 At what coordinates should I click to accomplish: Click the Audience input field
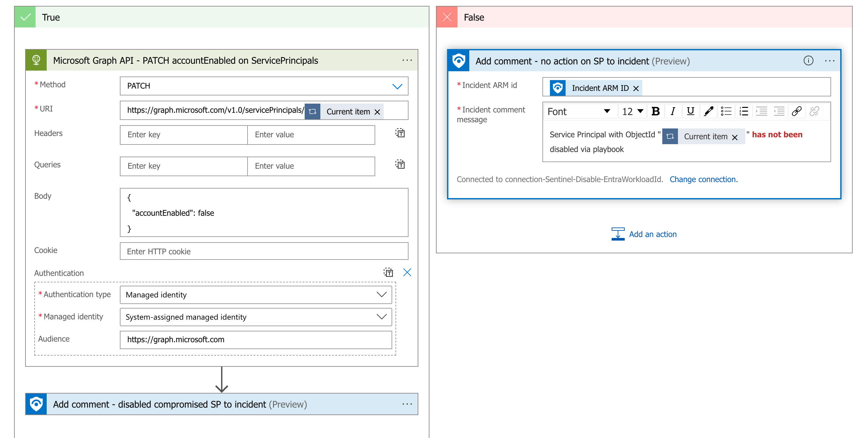tap(256, 340)
